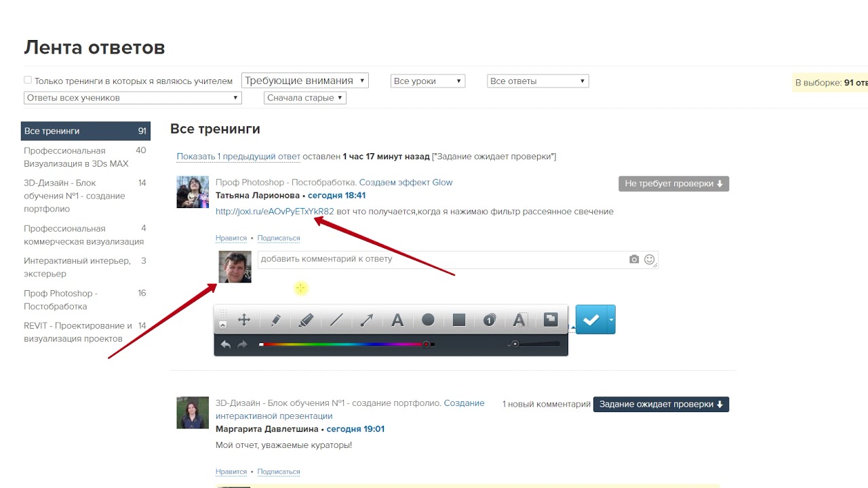Open 'Все ответы' dropdown
Screen dimensions: 868x488
(538, 81)
